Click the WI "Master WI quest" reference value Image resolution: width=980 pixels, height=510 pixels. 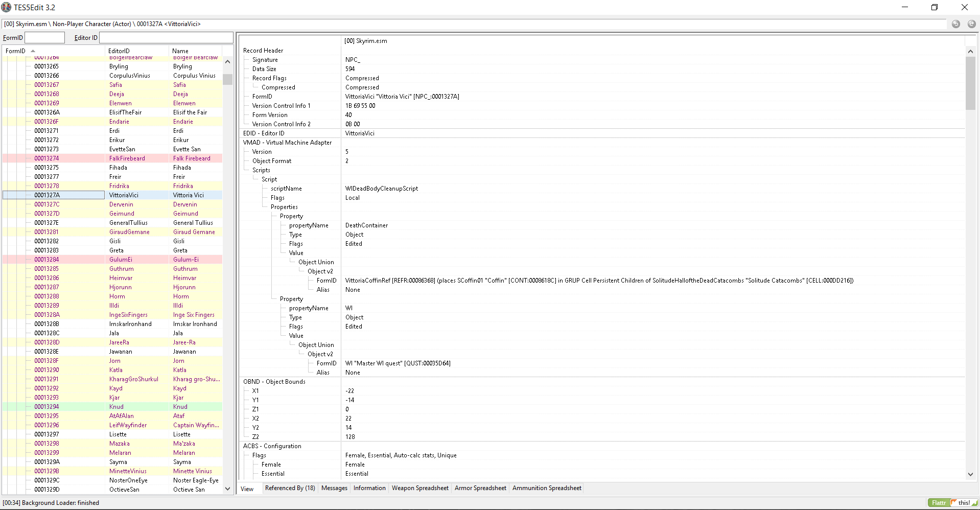click(398, 363)
